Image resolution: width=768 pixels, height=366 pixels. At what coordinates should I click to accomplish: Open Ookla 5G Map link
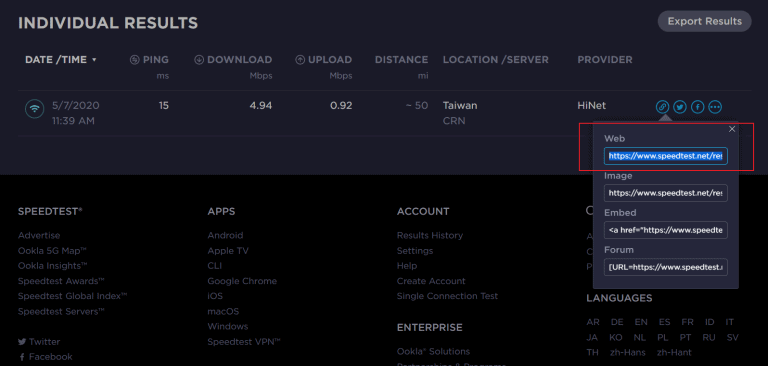click(x=52, y=251)
